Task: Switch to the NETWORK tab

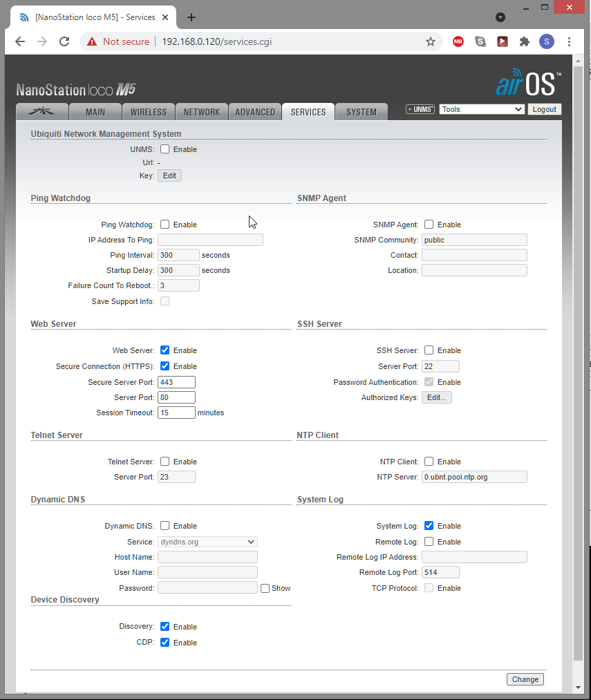Action: (x=201, y=112)
